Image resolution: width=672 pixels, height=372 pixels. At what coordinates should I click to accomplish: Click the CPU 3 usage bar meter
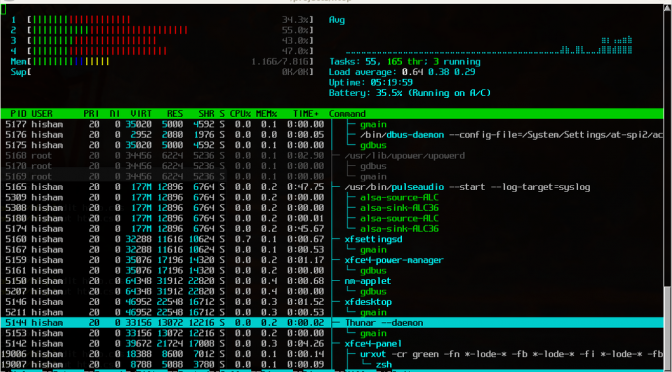tap(162, 41)
